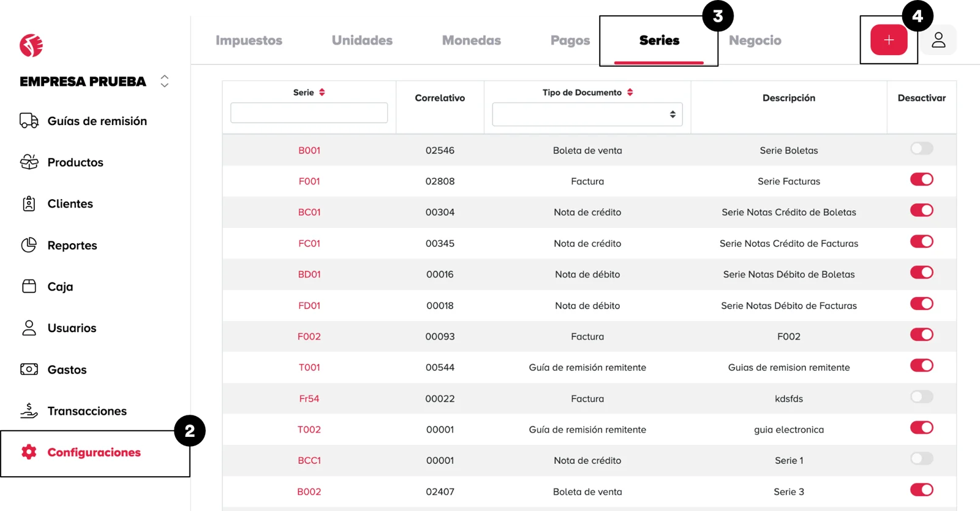Click the Transacciones hand-with-dollar icon
The image size is (980, 511).
29,411
